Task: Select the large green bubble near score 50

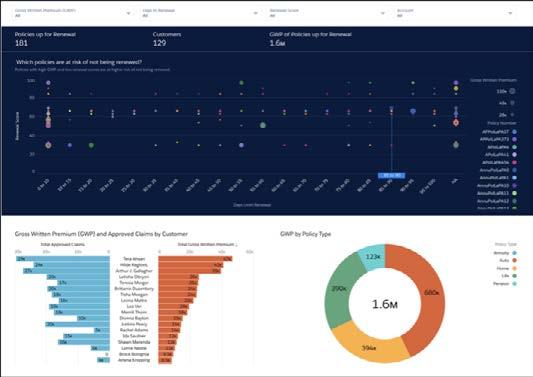Action: (262, 125)
